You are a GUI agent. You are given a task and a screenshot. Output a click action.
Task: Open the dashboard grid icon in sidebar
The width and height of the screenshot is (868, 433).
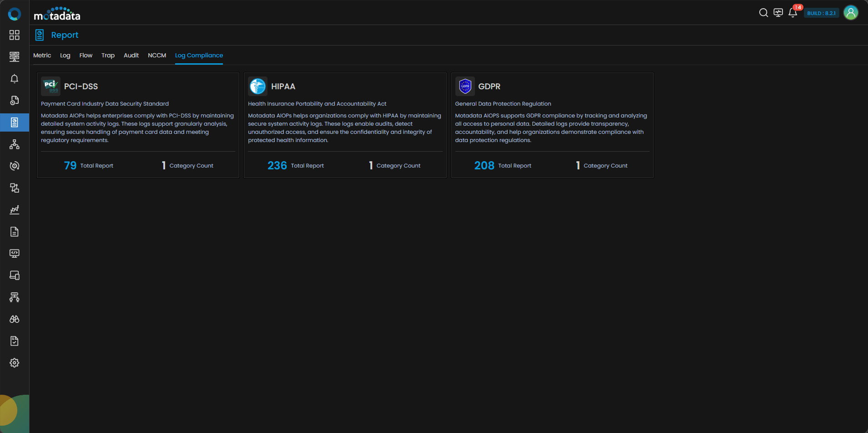[x=15, y=35]
